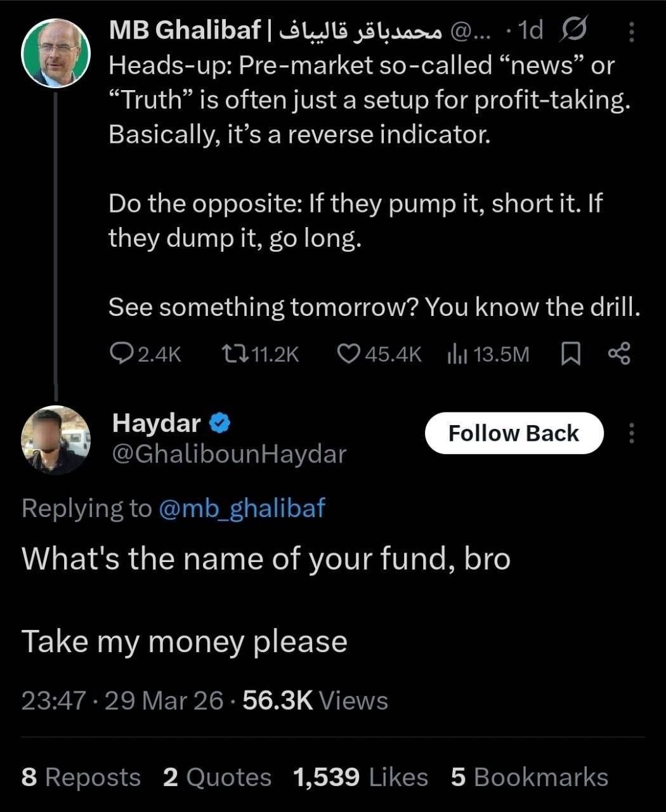The height and width of the screenshot is (812, 666).
Task: View the 2 Quotes list
Action: (217, 777)
